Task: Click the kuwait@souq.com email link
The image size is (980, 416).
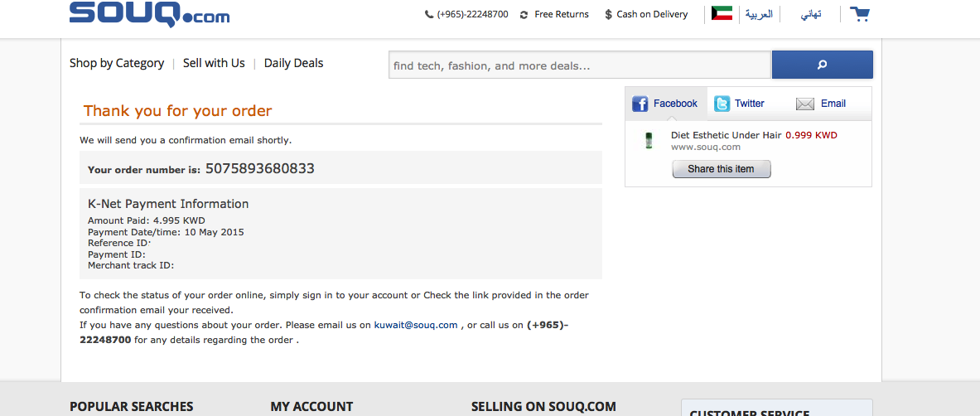Action: point(416,325)
